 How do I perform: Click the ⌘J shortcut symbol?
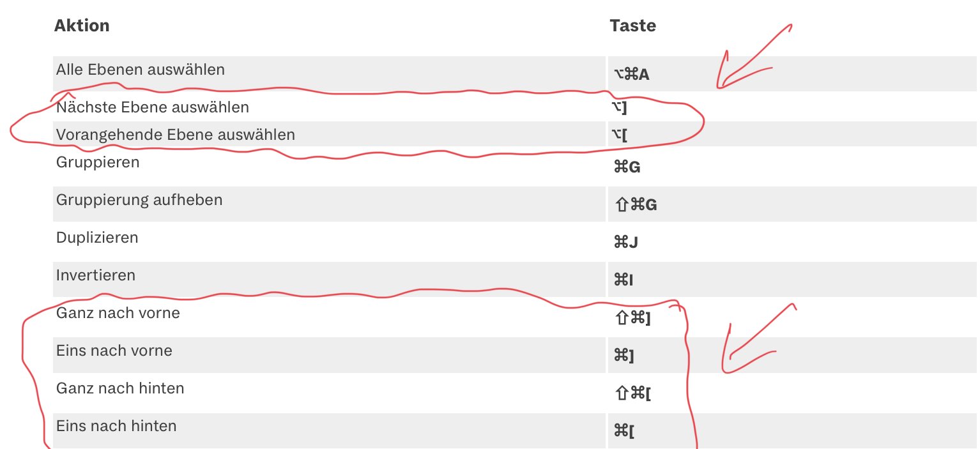click(x=626, y=243)
